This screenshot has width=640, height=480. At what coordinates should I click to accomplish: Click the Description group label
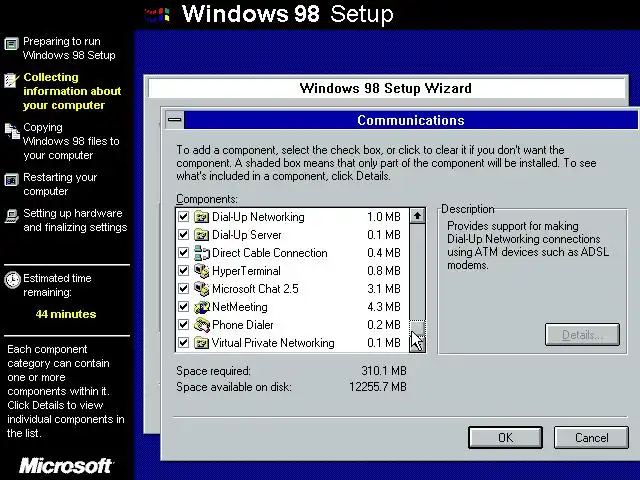[x=468, y=209]
